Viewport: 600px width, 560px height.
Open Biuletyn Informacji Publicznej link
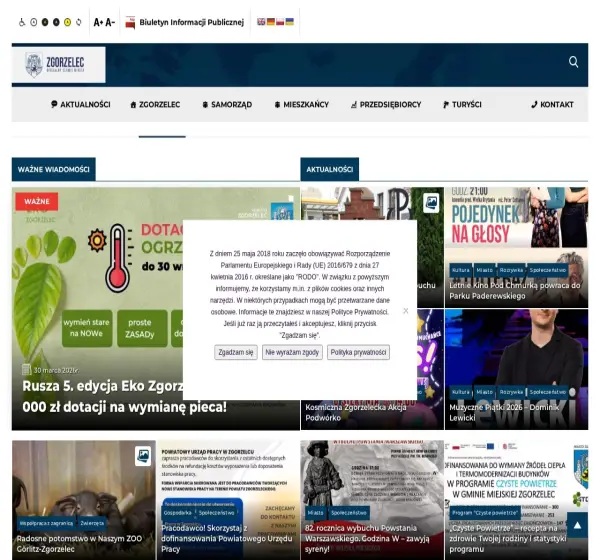tap(191, 22)
